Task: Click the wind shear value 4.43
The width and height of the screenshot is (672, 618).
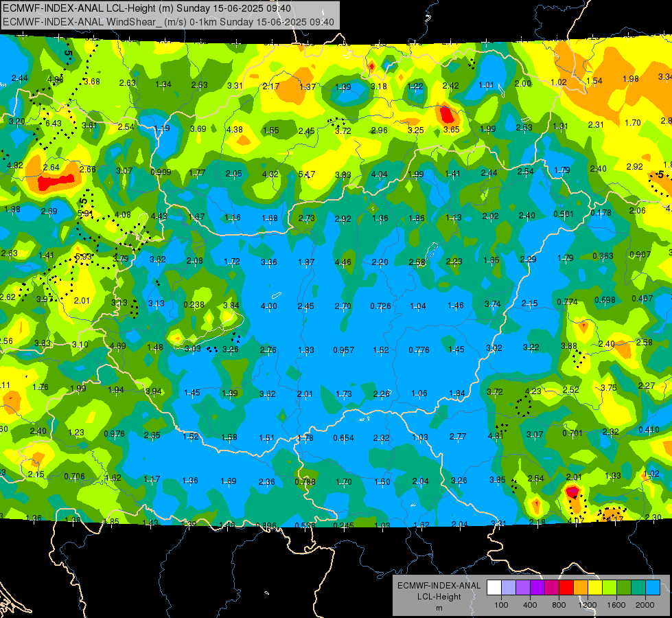Action: coord(159,216)
